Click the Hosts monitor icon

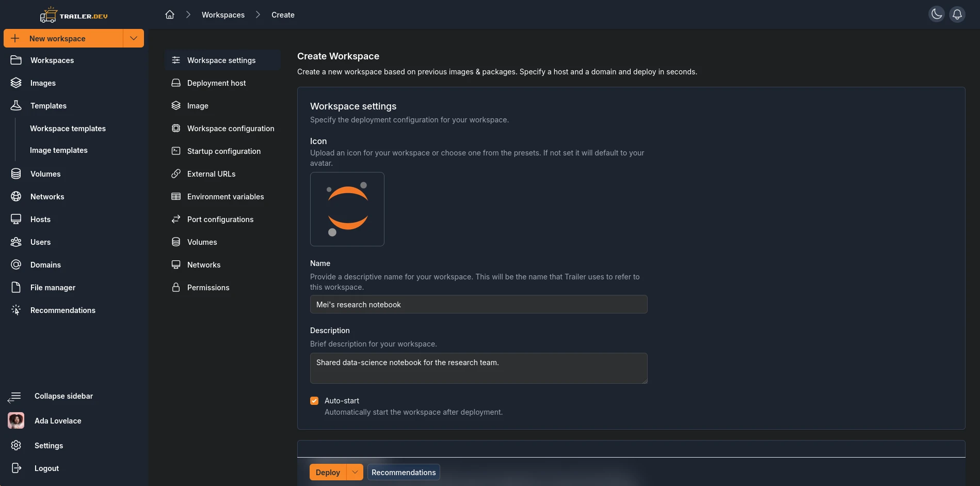[16, 219]
